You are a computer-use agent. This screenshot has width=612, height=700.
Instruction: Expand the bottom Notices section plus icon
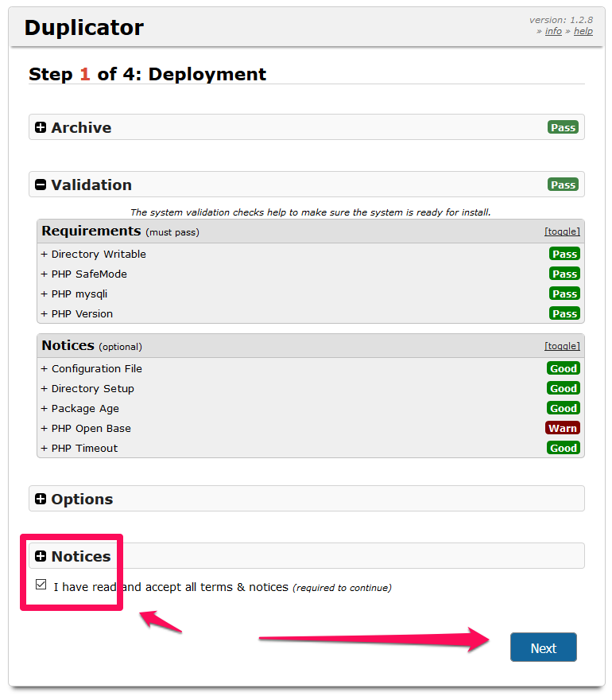(41, 556)
